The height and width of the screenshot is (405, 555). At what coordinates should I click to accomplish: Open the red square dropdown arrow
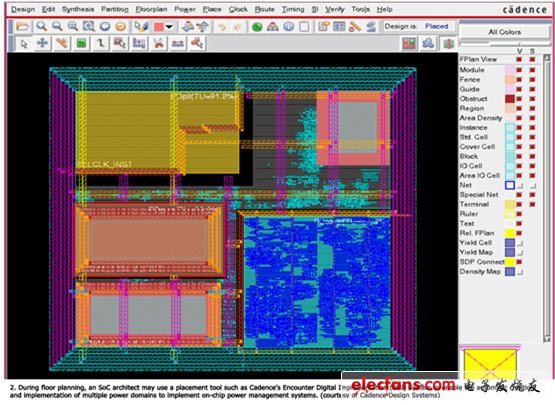(x=169, y=27)
